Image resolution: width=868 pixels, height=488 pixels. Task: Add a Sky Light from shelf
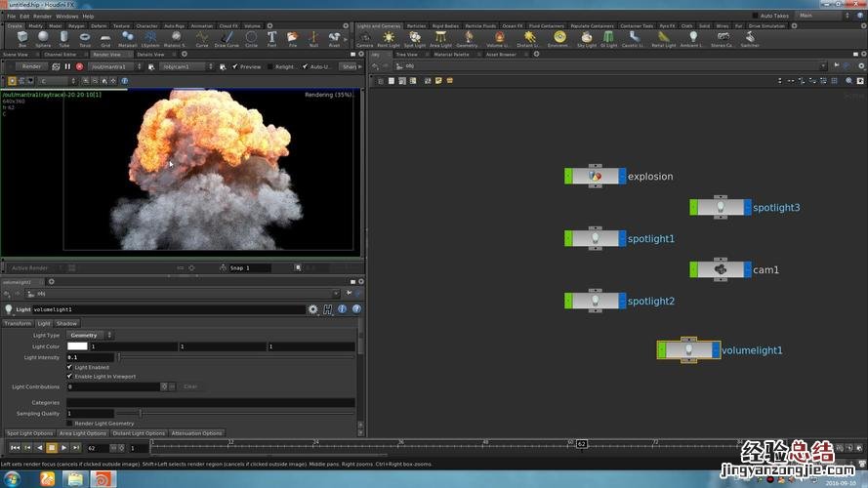[587, 39]
